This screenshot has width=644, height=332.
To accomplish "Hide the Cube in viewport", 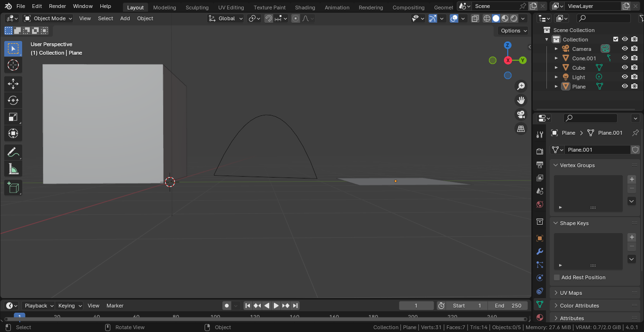I will point(625,67).
